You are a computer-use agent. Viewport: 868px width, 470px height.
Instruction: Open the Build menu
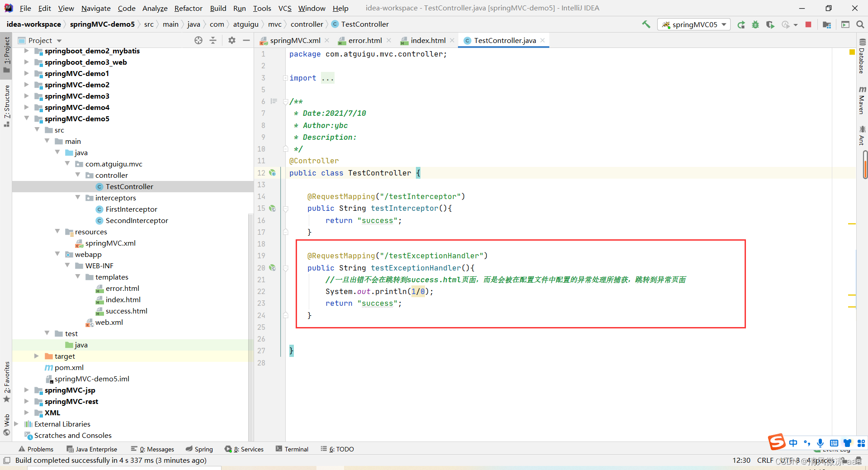pos(218,8)
